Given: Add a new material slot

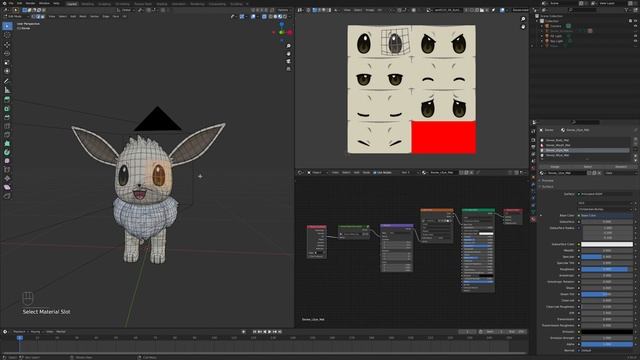Looking at the screenshot, I should coord(636,140).
